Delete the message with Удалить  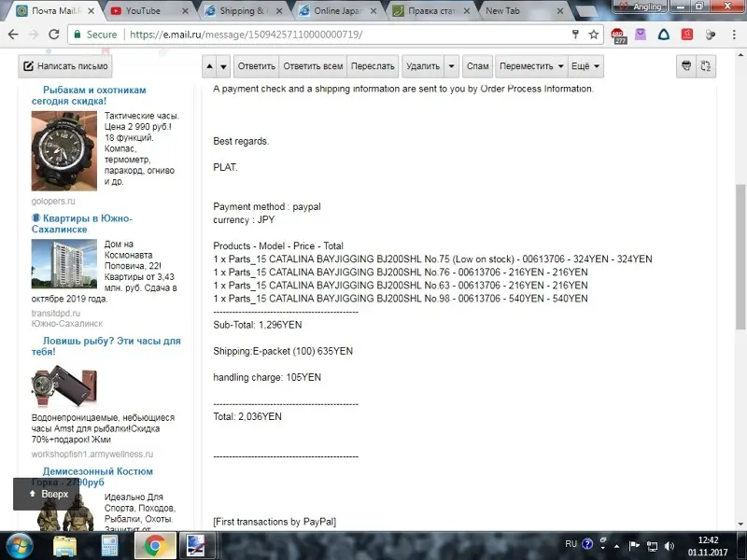pos(423,66)
